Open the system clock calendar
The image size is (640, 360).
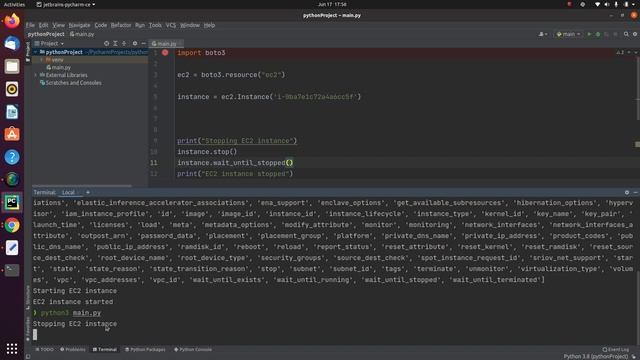pyautogui.click(x=332, y=4)
